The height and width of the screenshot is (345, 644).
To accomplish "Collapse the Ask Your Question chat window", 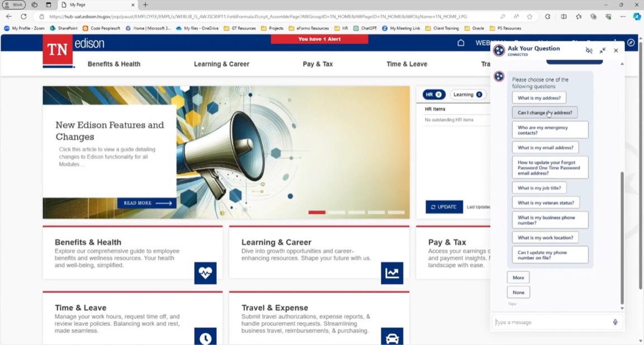I will tap(603, 50).
